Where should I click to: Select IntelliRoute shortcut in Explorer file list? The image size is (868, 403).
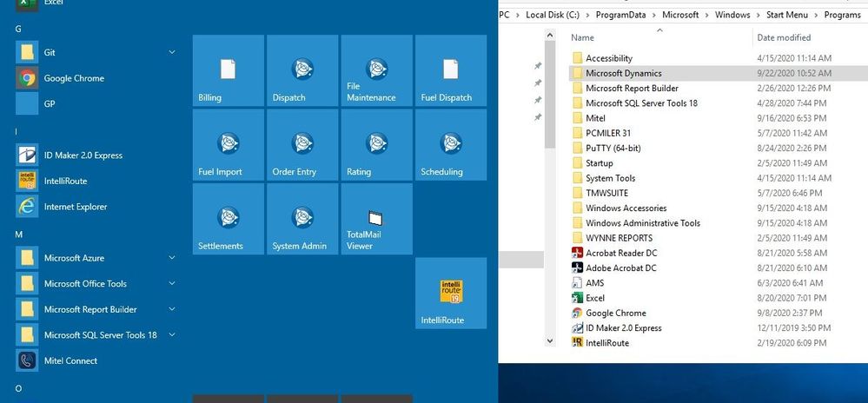600,343
